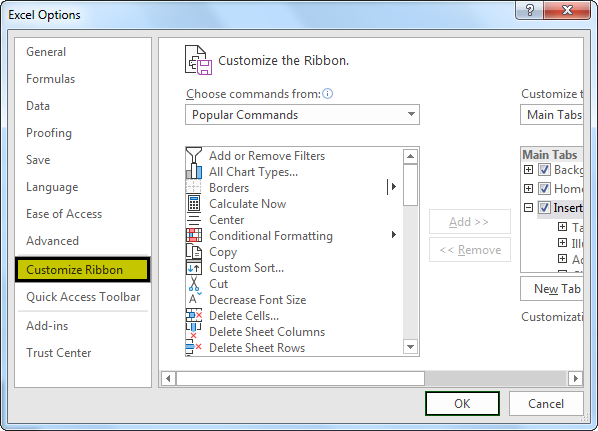Viewport: 598px width, 431px height.
Task: Click the OK button
Action: click(462, 404)
